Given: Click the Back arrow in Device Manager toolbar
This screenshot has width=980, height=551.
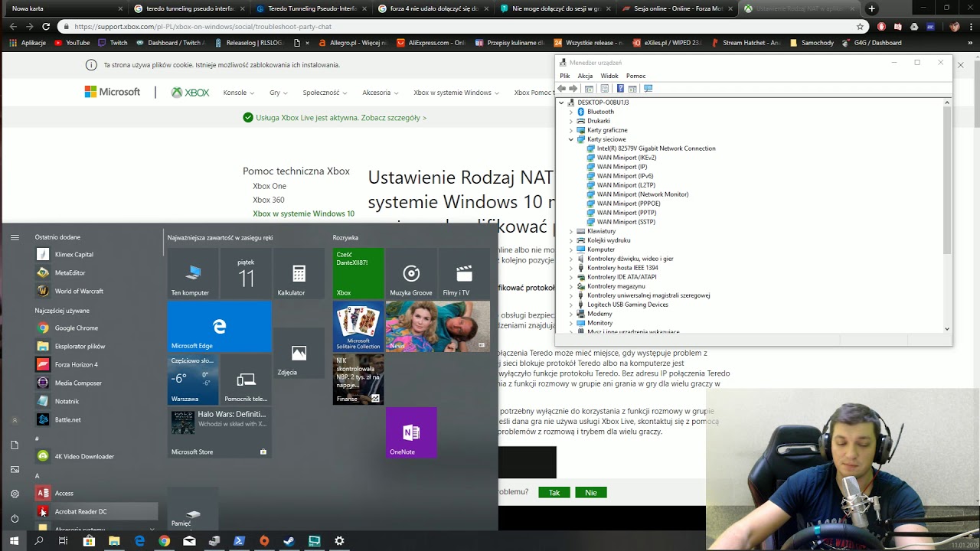Looking at the screenshot, I should point(562,89).
